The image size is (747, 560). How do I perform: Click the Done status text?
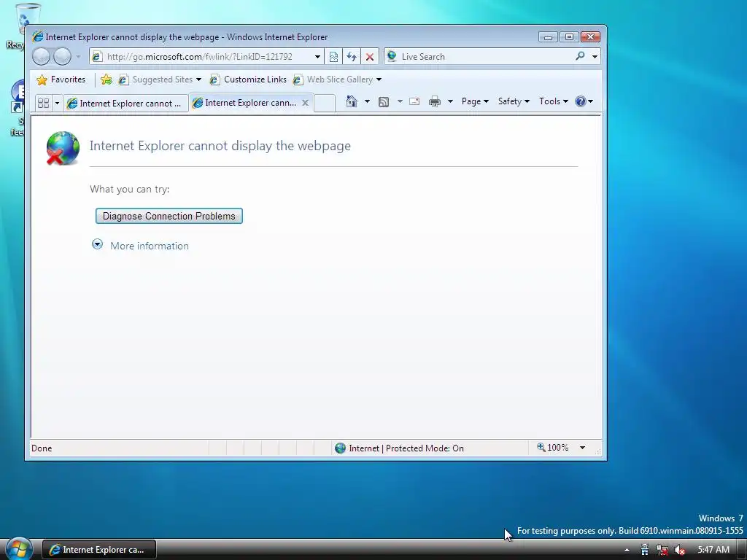[x=42, y=448]
